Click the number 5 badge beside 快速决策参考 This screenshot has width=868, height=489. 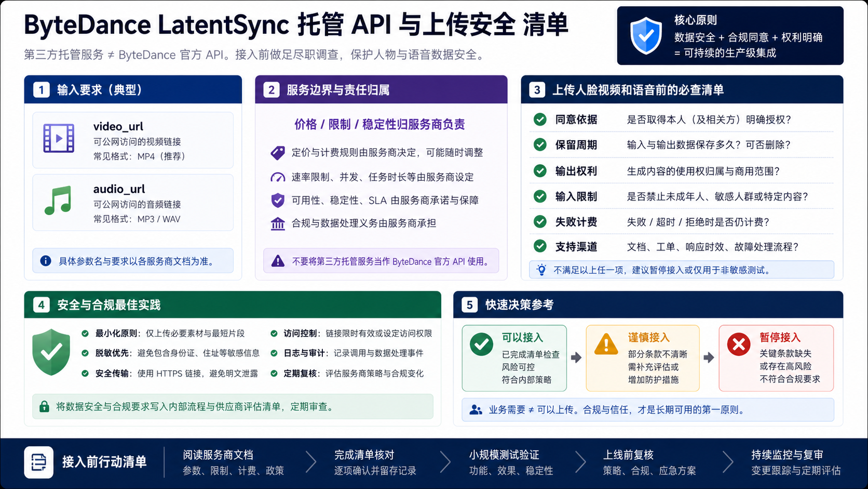(469, 305)
